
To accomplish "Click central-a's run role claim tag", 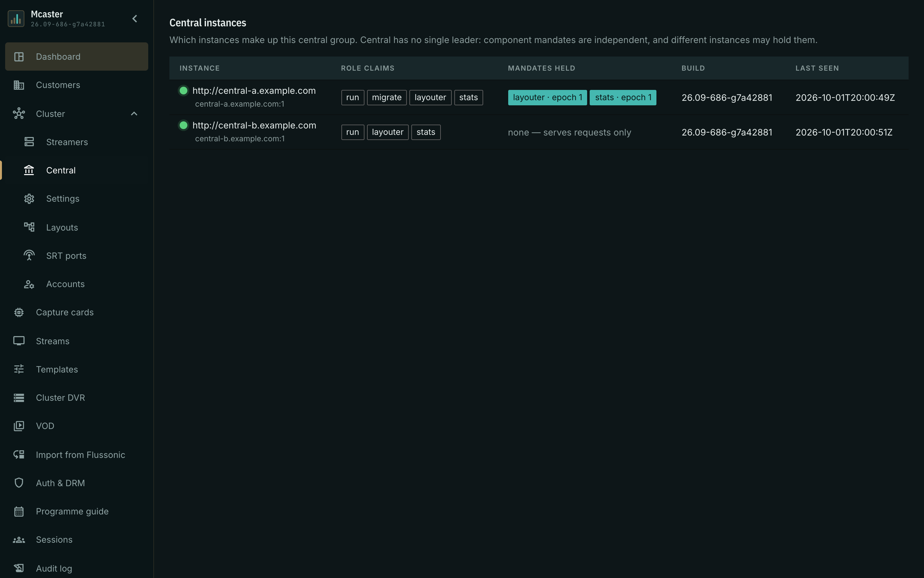I will 352,98.
